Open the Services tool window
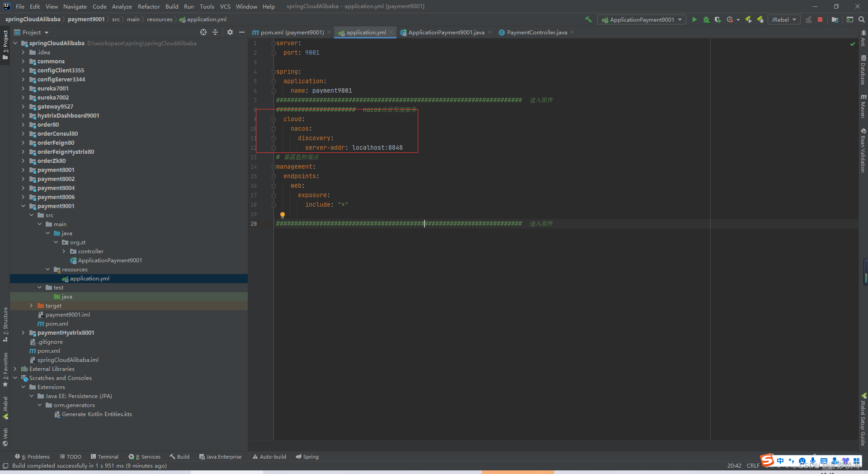Screen dimensions: 868x474 pos(145,457)
